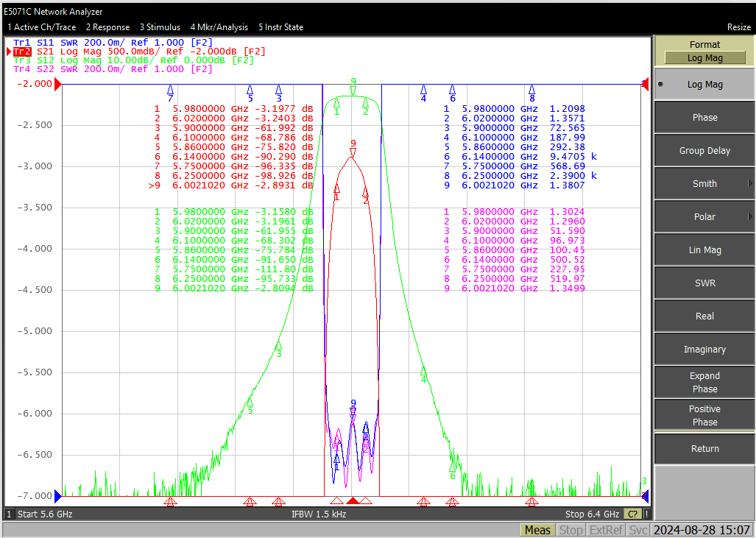Viewport: 756px width, 538px height.
Task: Click green marker 9 at passband peak
Action: pyautogui.click(x=353, y=90)
